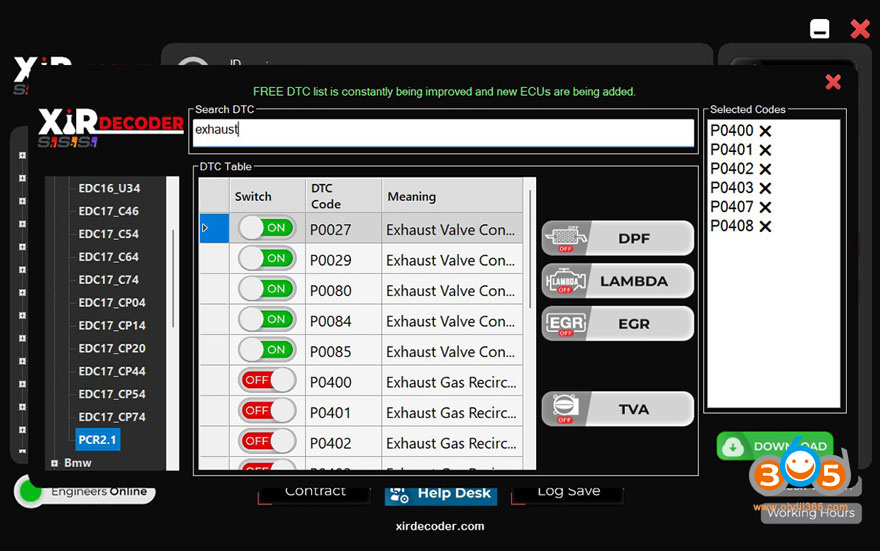Click the Lambda sensor icon
The width and height of the screenshot is (880, 551).
[566, 281]
